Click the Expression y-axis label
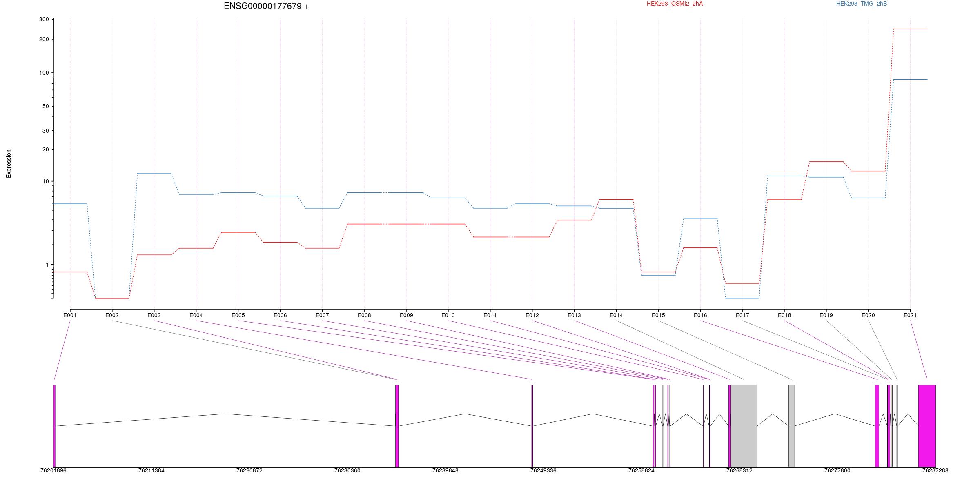The width and height of the screenshot is (980, 490). (x=9, y=163)
